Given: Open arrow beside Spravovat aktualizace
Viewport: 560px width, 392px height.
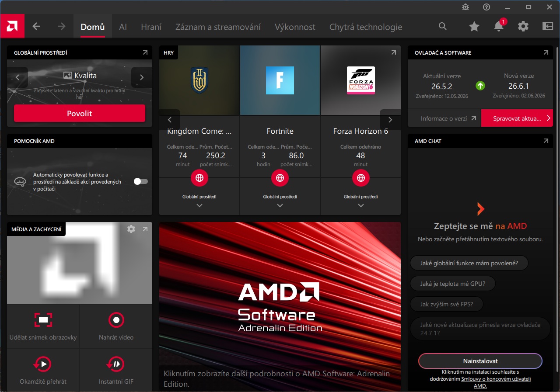Looking at the screenshot, I should pyautogui.click(x=549, y=118).
